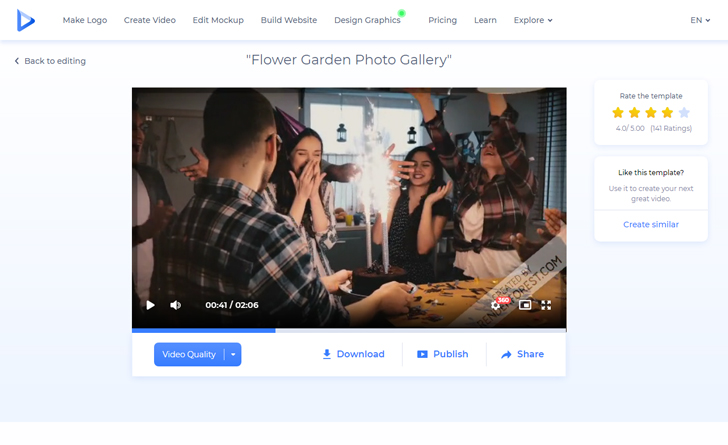The width and height of the screenshot is (728, 445).
Task: Click the Video Quality button
Action: tap(189, 354)
